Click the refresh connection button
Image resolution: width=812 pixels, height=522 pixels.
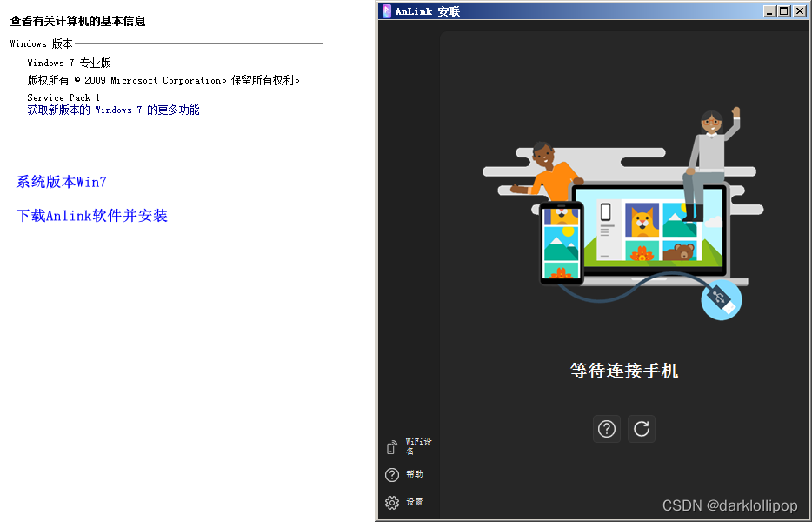[641, 429]
